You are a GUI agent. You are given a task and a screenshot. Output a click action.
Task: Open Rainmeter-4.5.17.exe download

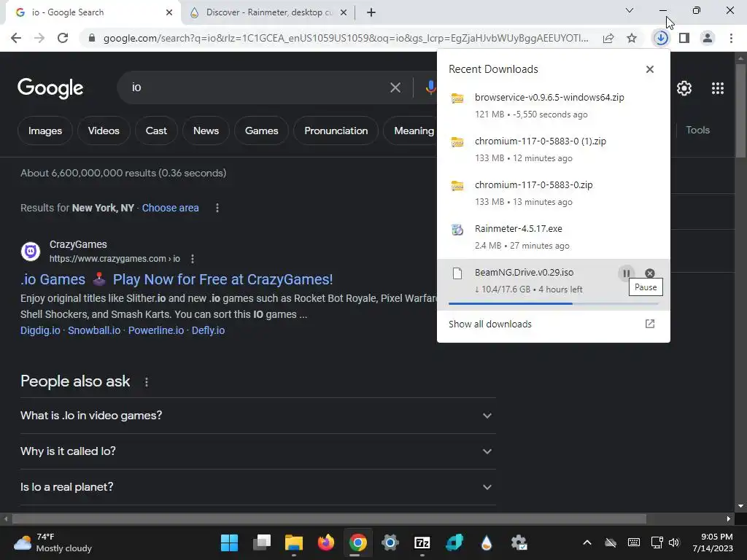pos(553,237)
